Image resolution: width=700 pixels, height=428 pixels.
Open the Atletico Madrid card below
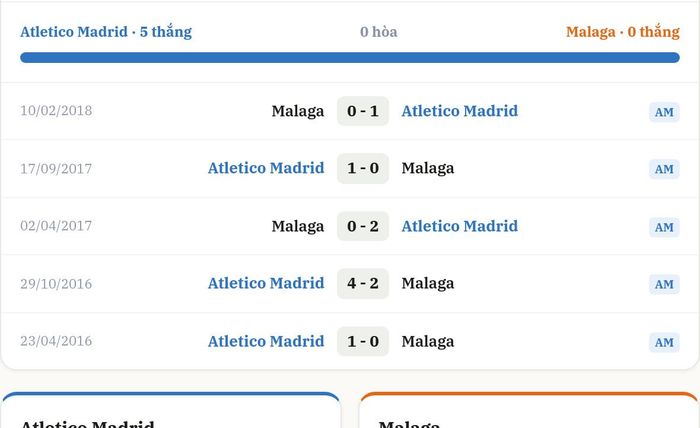pyautogui.click(x=171, y=411)
